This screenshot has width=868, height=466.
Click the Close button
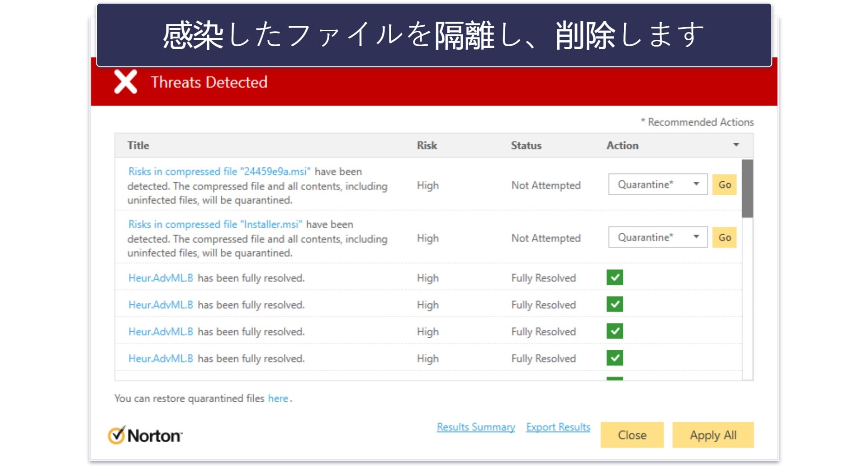[x=632, y=435]
